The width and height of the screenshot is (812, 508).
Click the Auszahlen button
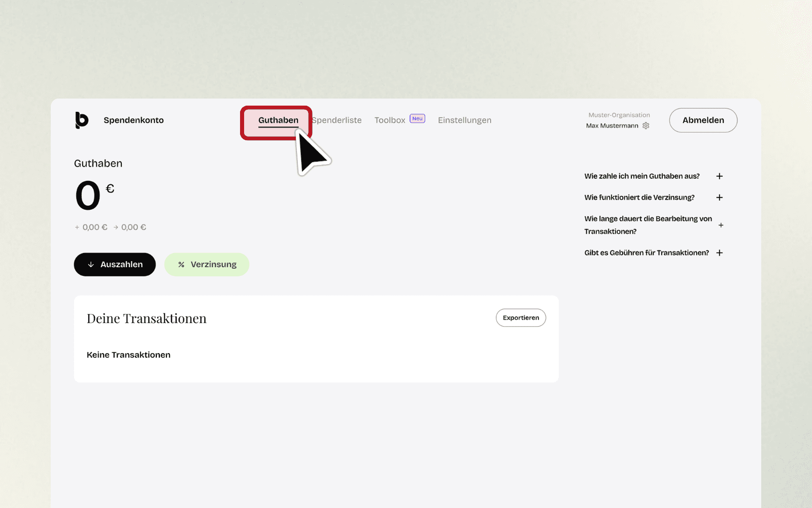(115, 265)
